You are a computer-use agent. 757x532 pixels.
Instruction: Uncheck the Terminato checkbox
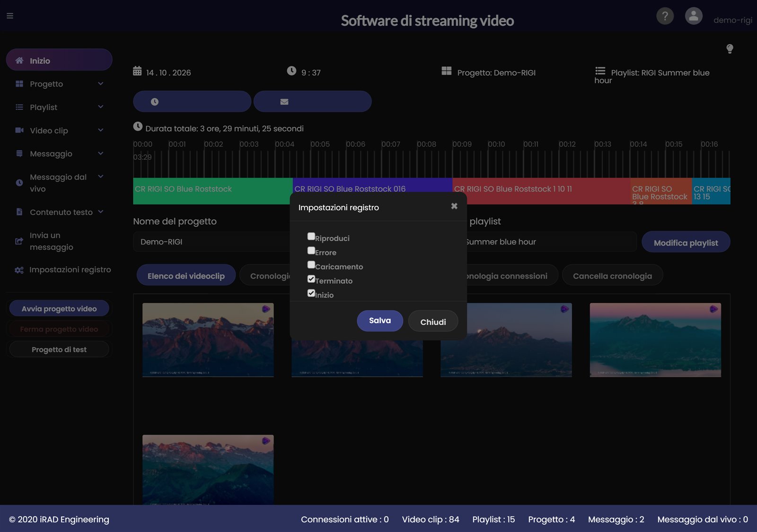click(311, 279)
